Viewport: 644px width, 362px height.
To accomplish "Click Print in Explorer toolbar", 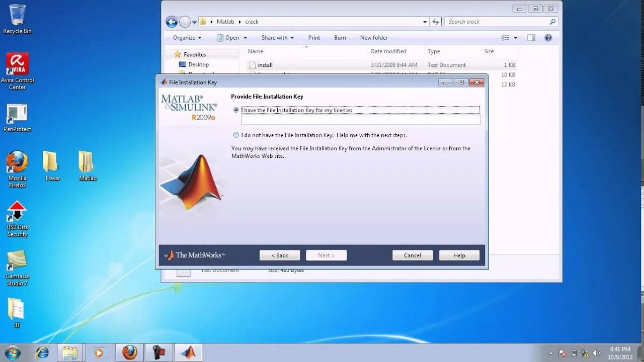I will [x=314, y=38].
